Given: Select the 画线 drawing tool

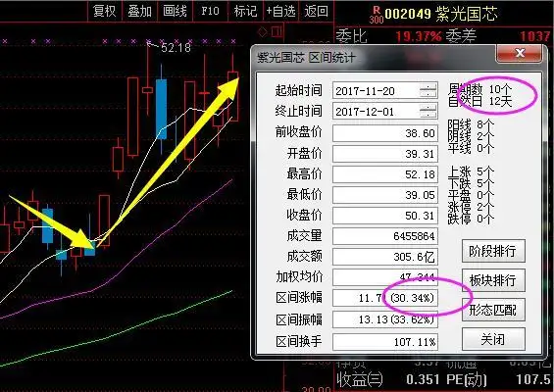Looking at the screenshot, I should (175, 11).
